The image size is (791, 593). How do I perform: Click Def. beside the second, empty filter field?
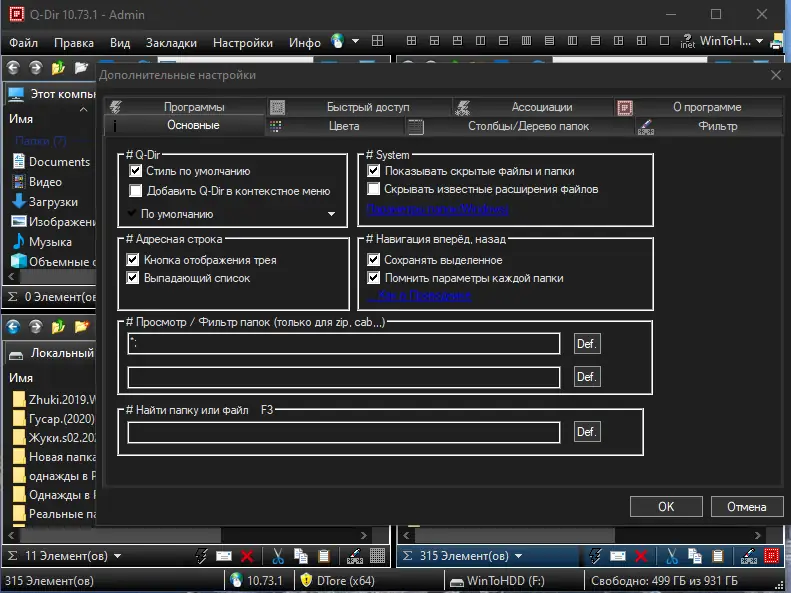click(x=587, y=377)
